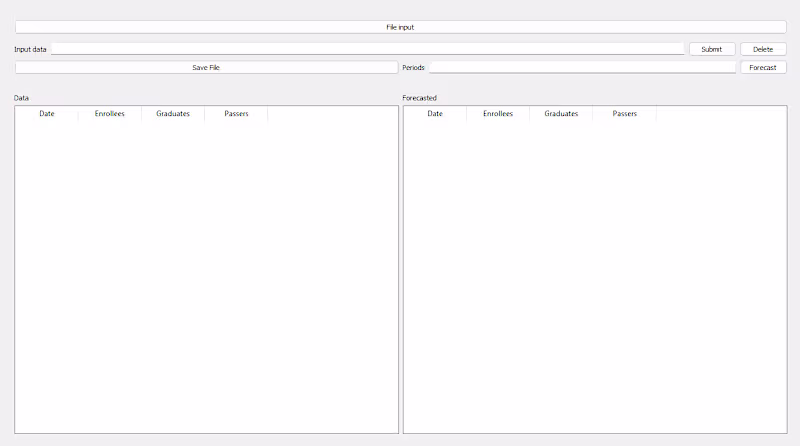The image size is (800, 446).
Task: Select the Graduates column header in Forecasted table
Action: pyautogui.click(x=561, y=114)
